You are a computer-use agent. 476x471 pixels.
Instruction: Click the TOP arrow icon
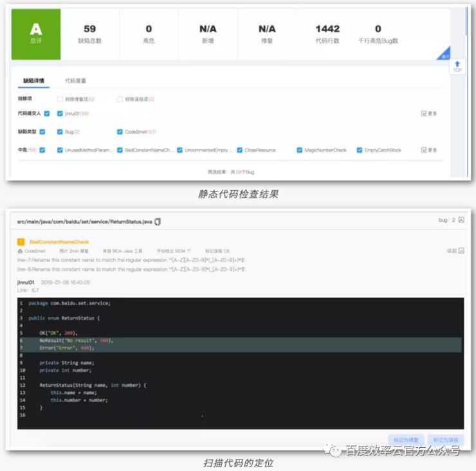457,64
